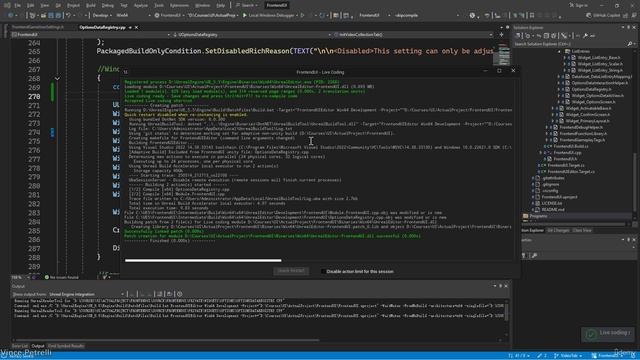
Task: Expand Widget_OptionsScreen.h tree node
Action: pos(559,102)
